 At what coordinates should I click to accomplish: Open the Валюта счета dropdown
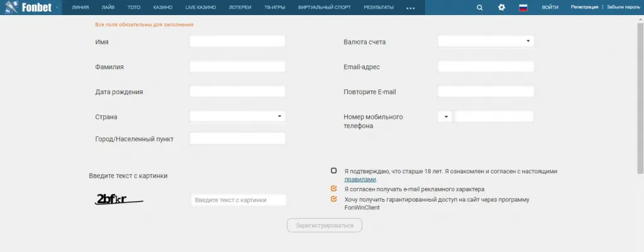(486, 41)
